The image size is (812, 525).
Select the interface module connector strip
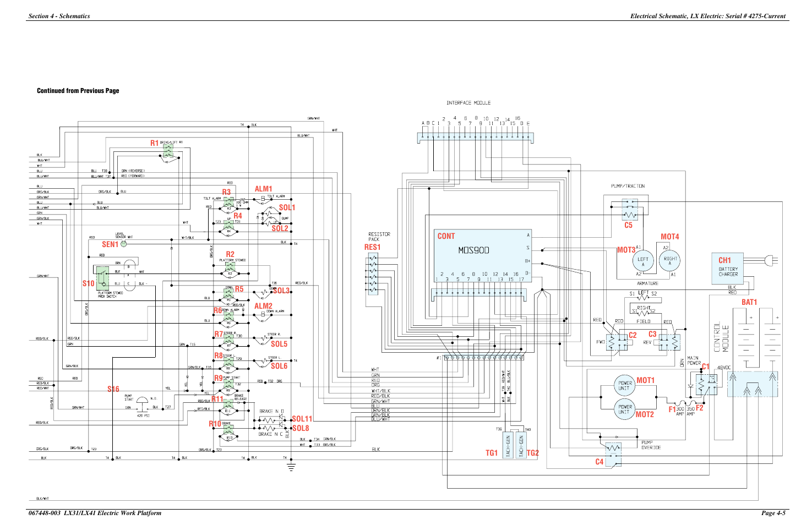point(475,138)
